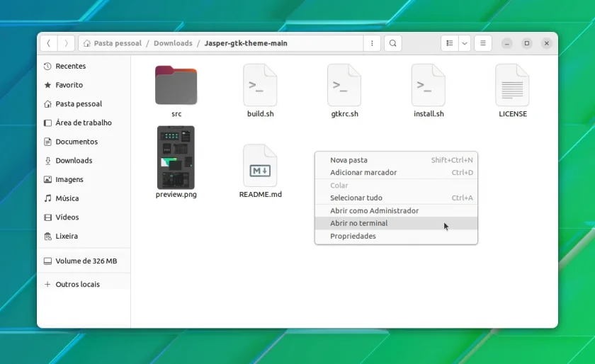The image size is (595, 364).
Task: Choose Selecionar tudo from context menu
Action: [396, 198]
